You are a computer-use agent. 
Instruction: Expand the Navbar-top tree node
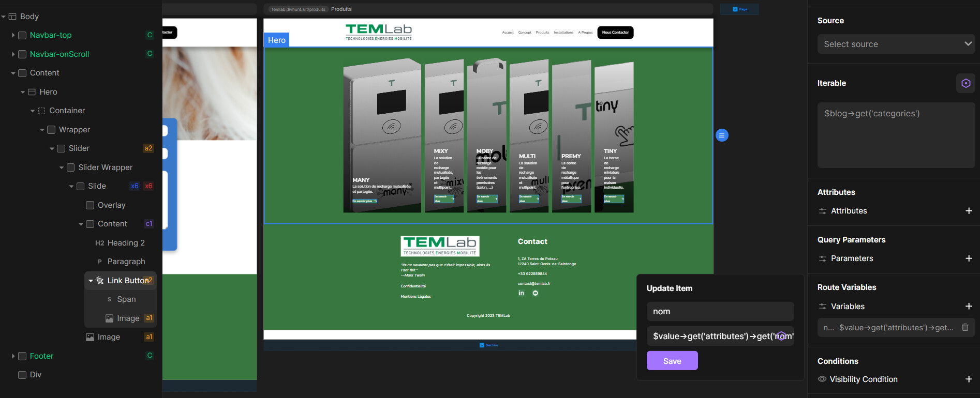pyautogui.click(x=13, y=35)
